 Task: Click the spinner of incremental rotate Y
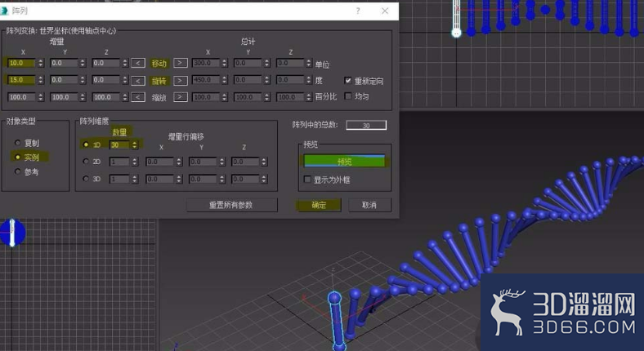[x=83, y=80]
